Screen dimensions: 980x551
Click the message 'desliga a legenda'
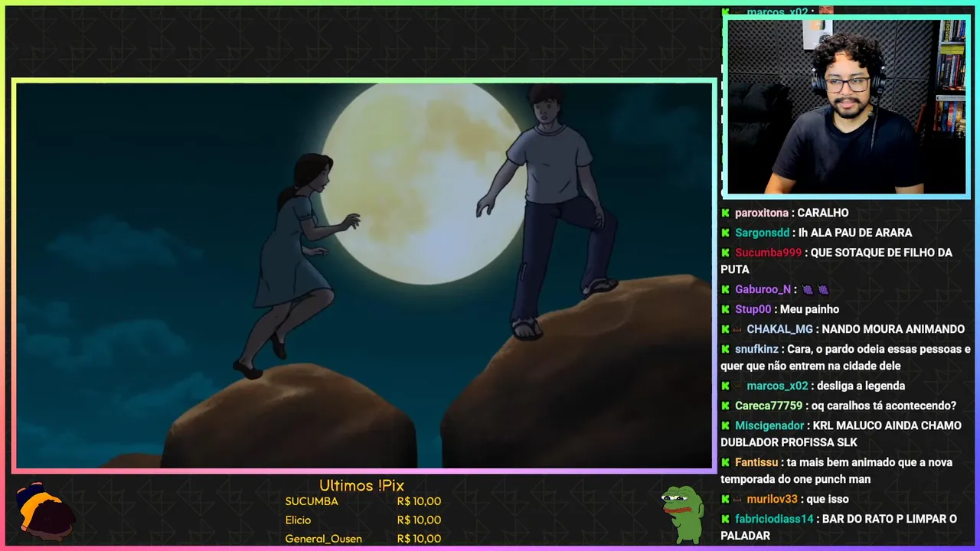[x=861, y=386]
